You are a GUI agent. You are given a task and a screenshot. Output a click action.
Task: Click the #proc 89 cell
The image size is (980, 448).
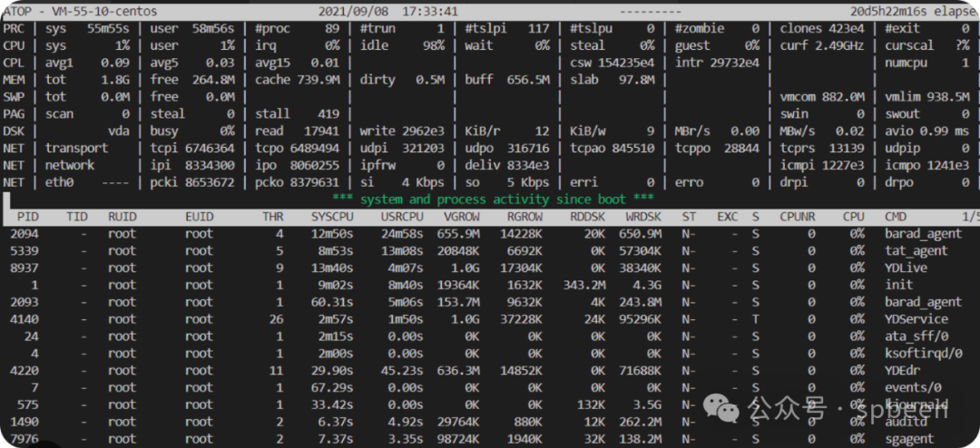coord(297,29)
